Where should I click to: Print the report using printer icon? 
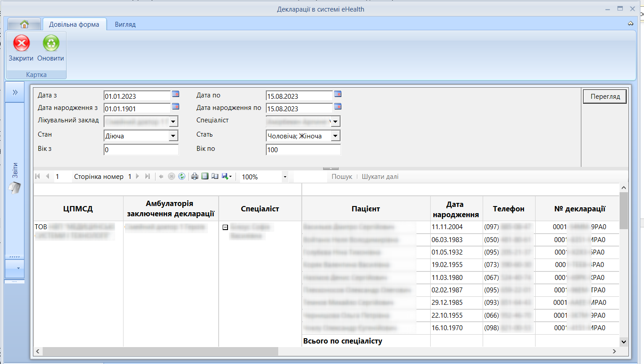click(x=195, y=177)
